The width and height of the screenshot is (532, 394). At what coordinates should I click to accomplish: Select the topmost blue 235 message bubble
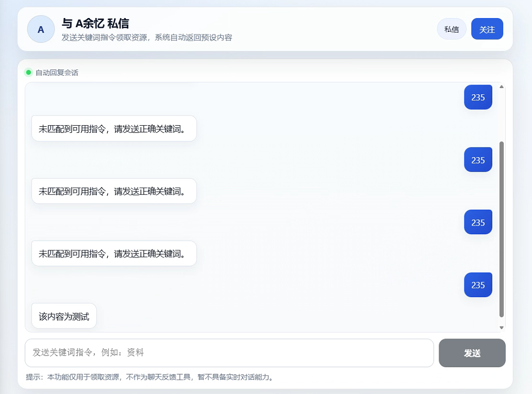click(478, 97)
